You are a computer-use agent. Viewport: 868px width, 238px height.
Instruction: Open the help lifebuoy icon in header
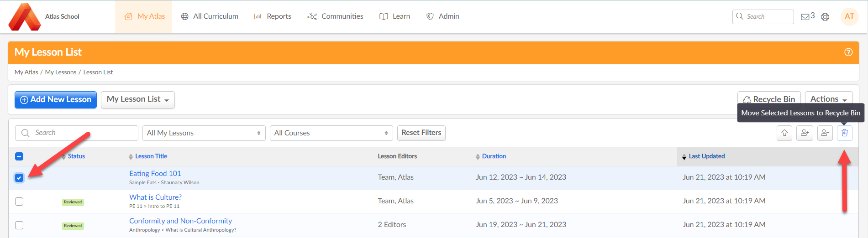(825, 17)
